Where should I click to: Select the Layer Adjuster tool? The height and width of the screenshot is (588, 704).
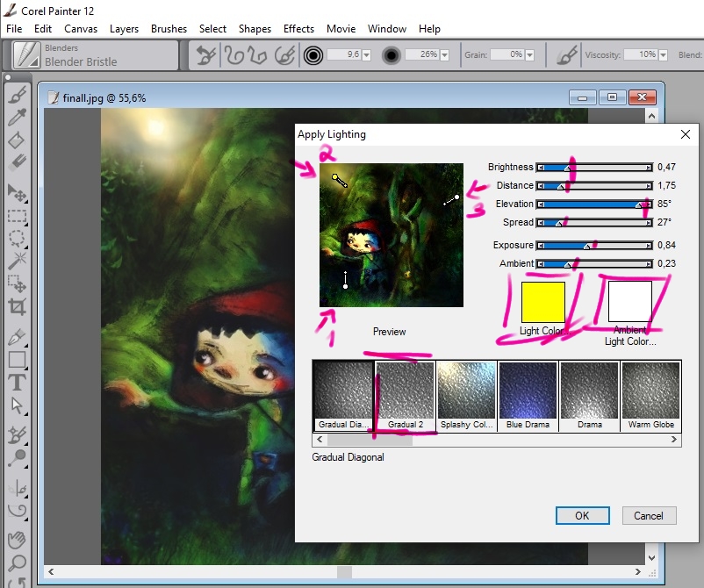pos(17,193)
